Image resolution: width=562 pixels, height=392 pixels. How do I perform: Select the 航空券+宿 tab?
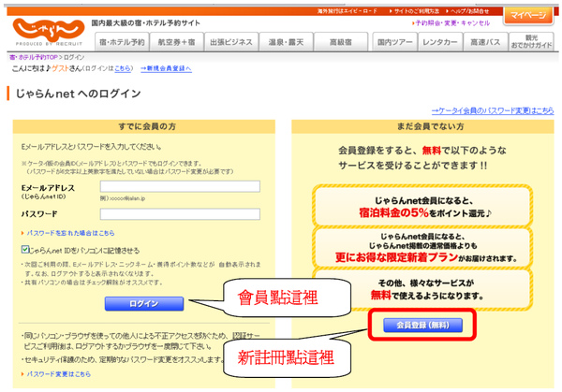pyautogui.click(x=177, y=42)
